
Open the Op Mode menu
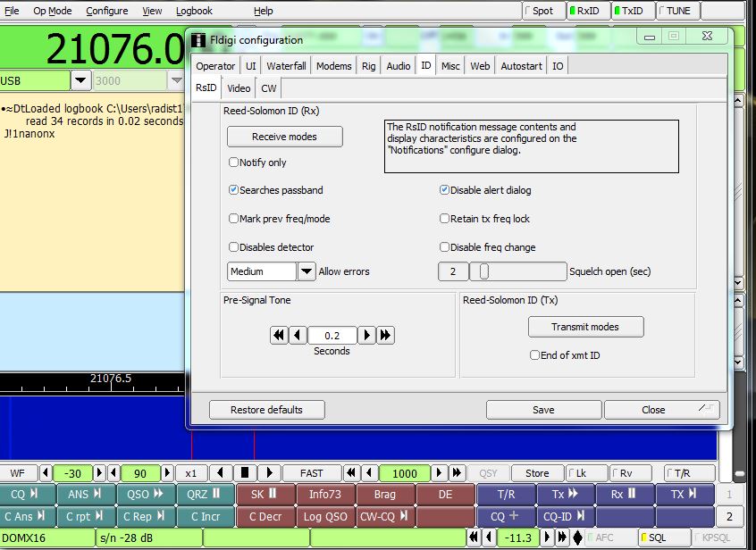(x=53, y=11)
